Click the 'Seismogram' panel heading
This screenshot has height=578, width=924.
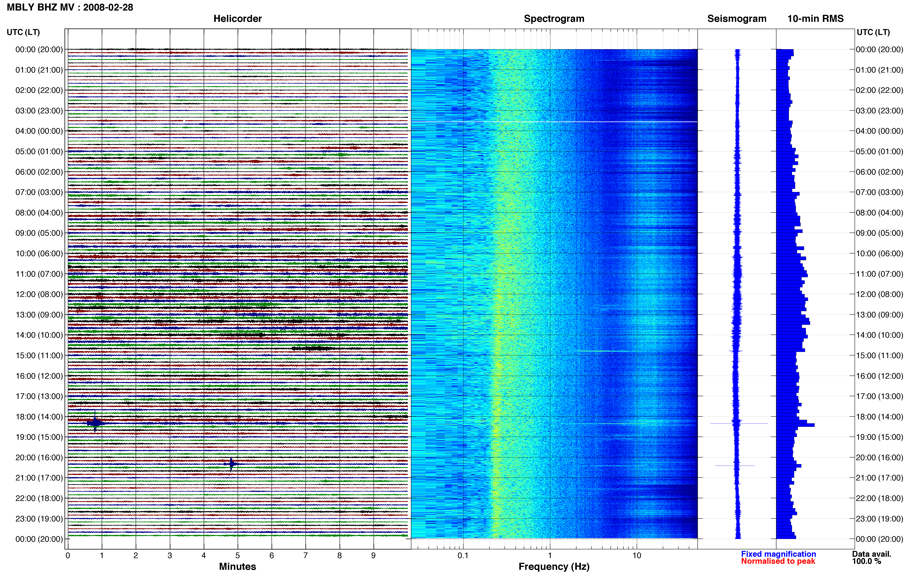[x=737, y=19]
